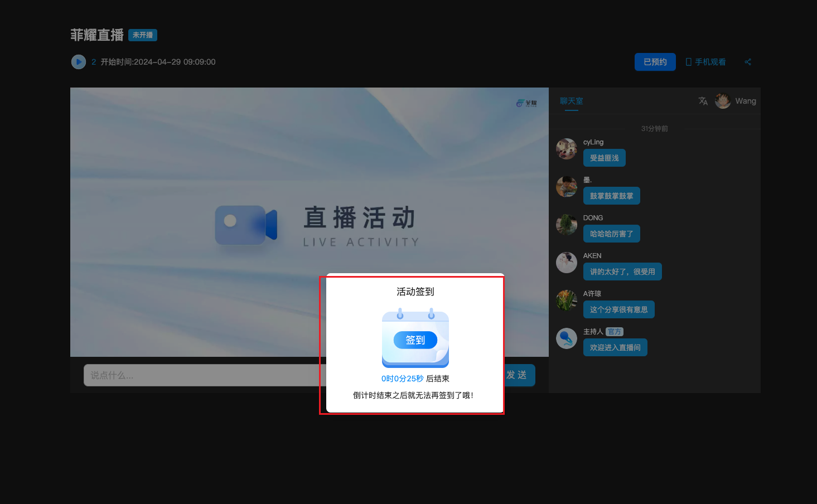Click the 未开播 status badge
The height and width of the screenshot is (504, 817).
pyautogui.click(x=143, y=35)
